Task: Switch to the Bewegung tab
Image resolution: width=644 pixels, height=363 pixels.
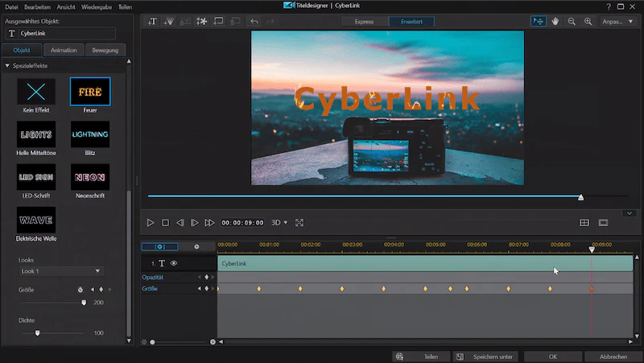Action: [105, 50]
